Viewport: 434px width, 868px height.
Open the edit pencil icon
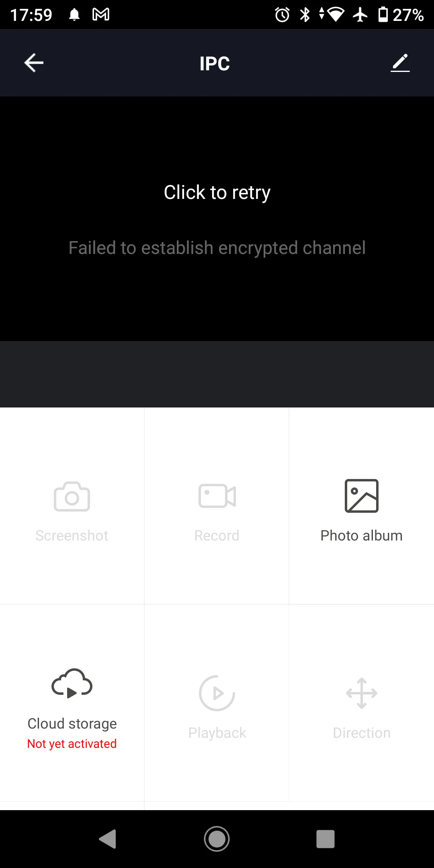(400, 63)
